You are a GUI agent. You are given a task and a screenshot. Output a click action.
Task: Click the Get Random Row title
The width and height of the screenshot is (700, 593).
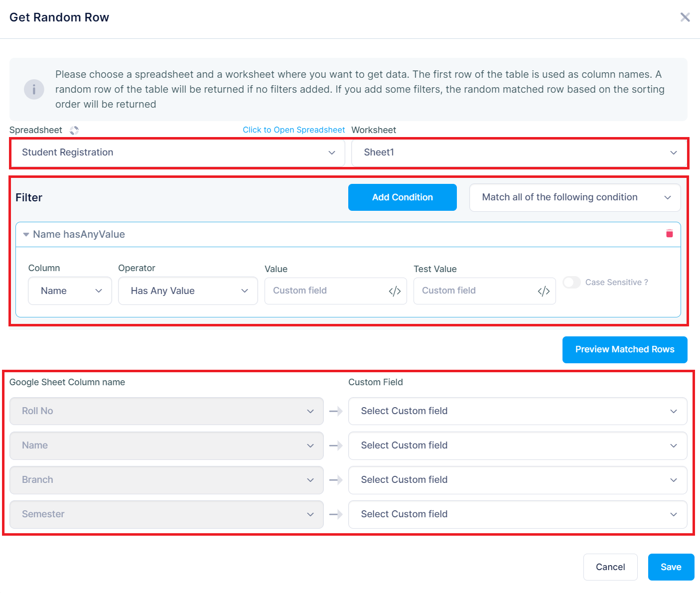[59, 17]
